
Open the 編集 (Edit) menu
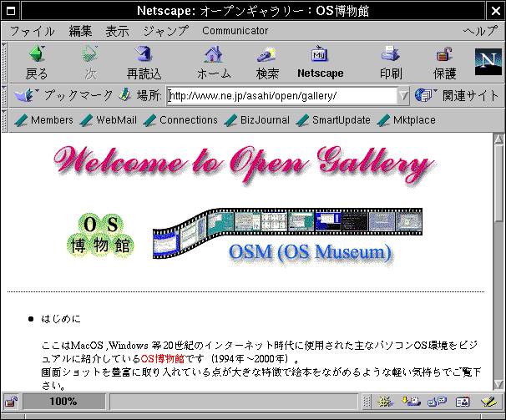tap(80, 31)
